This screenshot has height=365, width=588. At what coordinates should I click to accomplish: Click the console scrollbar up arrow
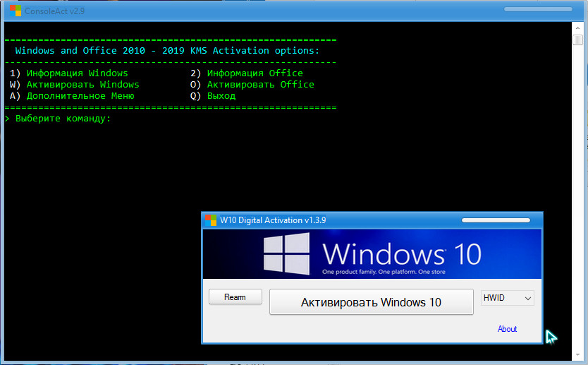click(577, 39)
